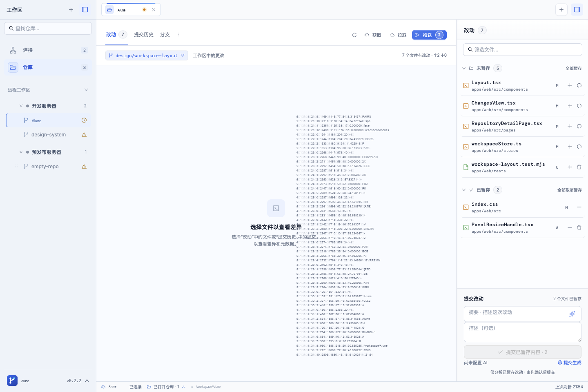
Task: Open a new tab with the top-right plus button
Action: pos(561,10)
